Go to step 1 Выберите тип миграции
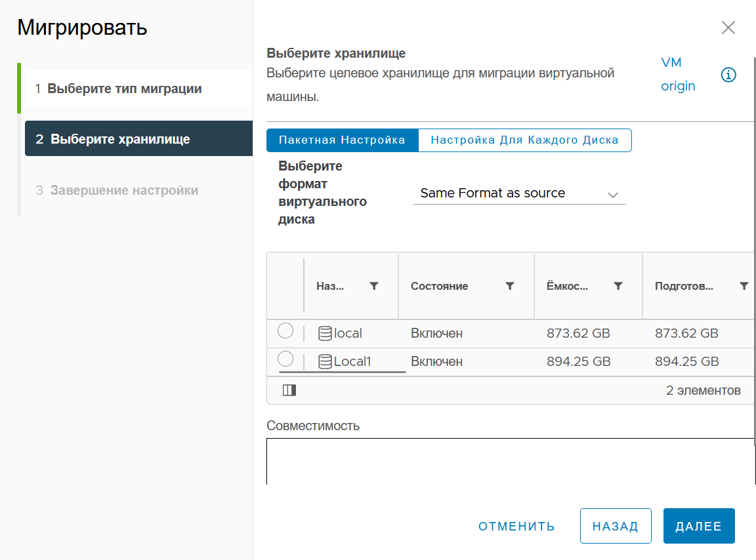Screen dimensions: 756x560 [138, 89]
